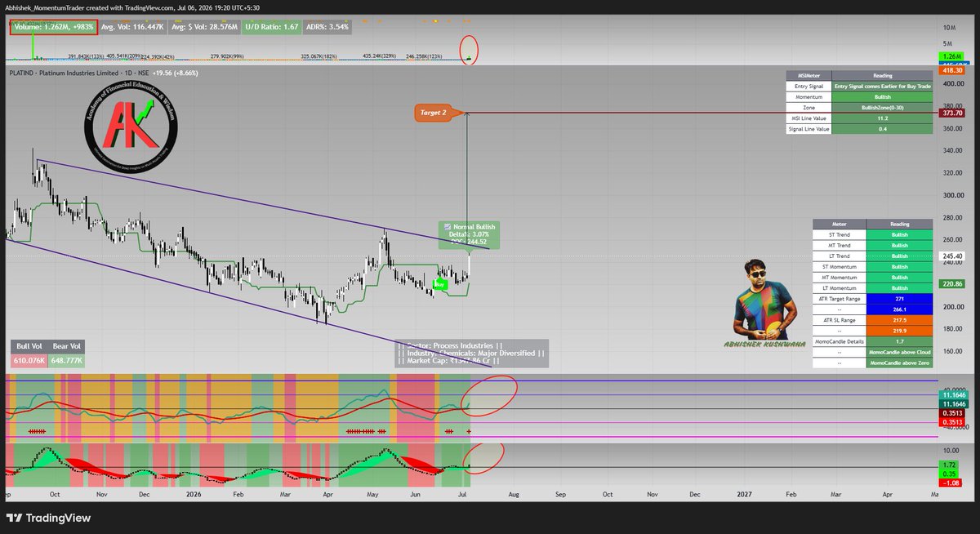980x534 pixels.
Task: Click the 'LT Momentum' row label
Action: pyautogui.click(x=839, y=288)
